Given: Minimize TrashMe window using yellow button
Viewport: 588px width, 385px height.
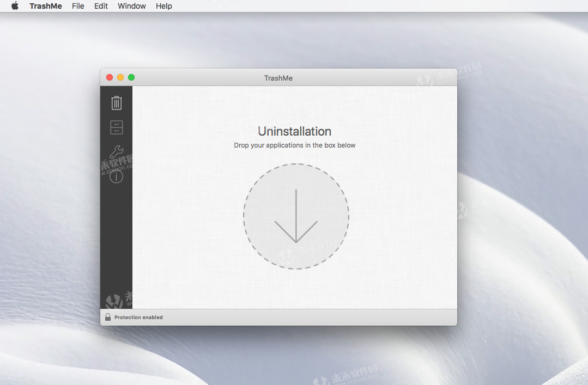Looking at the screenshot, I should (120, 77).
